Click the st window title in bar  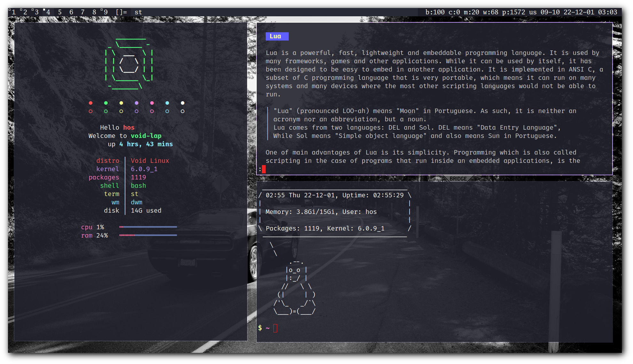138,12
